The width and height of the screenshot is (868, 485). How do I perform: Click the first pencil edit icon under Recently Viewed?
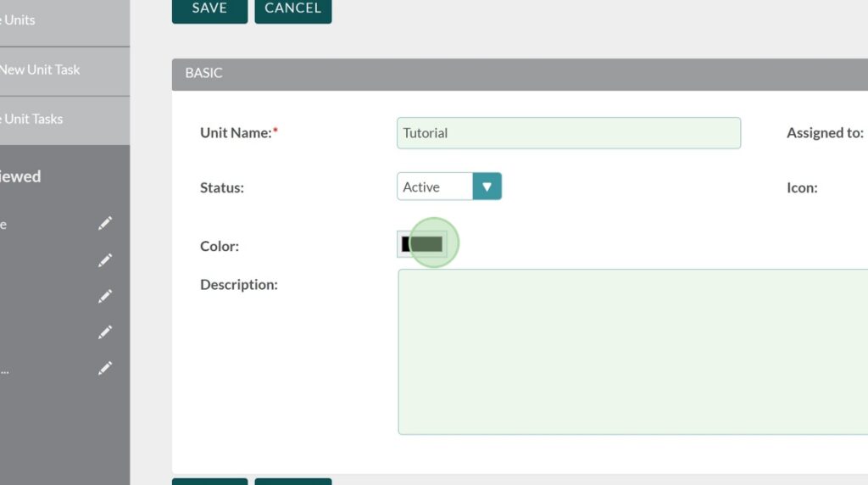105,224
